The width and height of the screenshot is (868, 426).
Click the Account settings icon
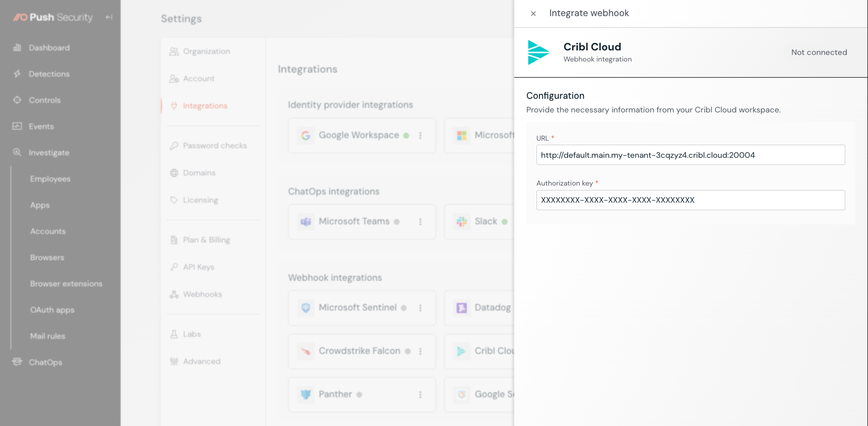click(x=174, y=79)
